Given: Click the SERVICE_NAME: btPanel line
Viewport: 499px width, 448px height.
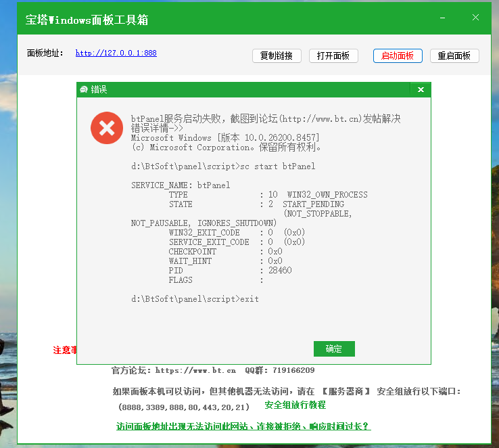Looking at the screenshot, I should [x=181, y=185].
